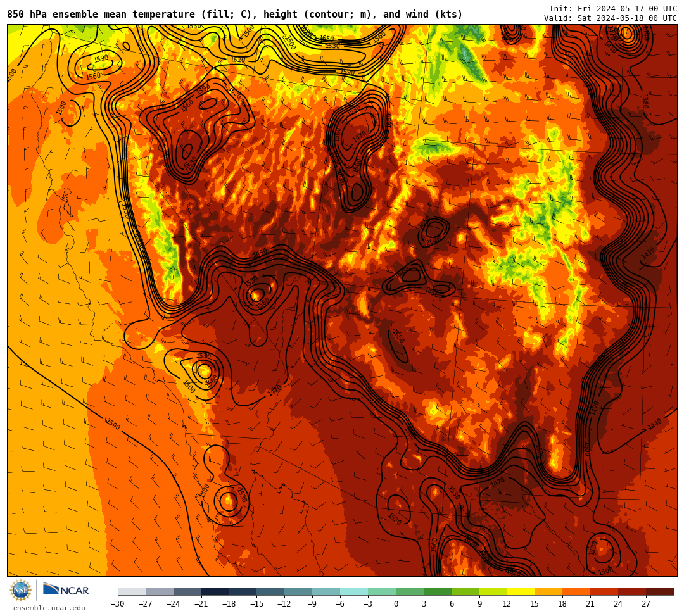Pick the −24 to −21 slate colorbar segment

coord(187,591)
